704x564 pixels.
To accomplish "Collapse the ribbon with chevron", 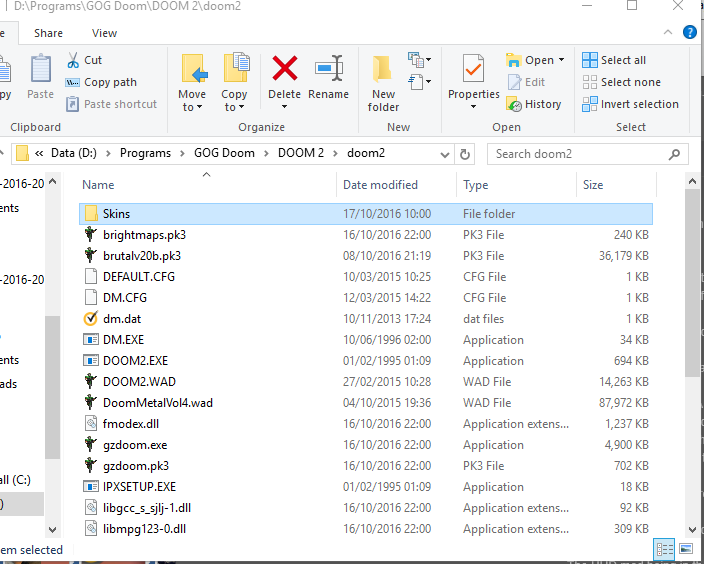I will (668, 32).
